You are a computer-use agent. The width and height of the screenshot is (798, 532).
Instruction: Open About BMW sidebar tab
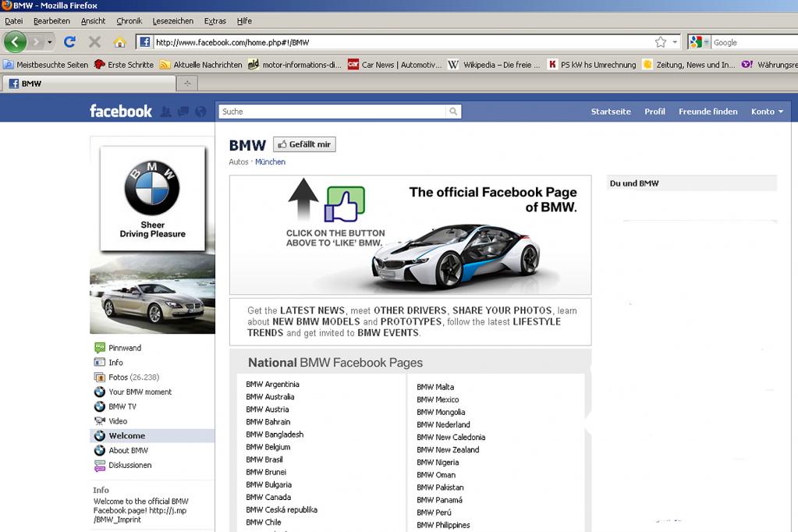pyautogui.click(x=121, y=451)
